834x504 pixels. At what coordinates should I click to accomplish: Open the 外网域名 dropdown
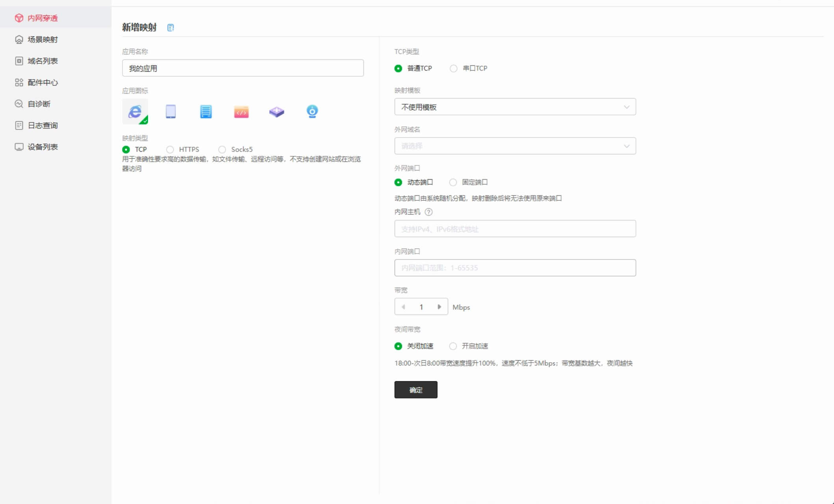click(x=515, y=146)
